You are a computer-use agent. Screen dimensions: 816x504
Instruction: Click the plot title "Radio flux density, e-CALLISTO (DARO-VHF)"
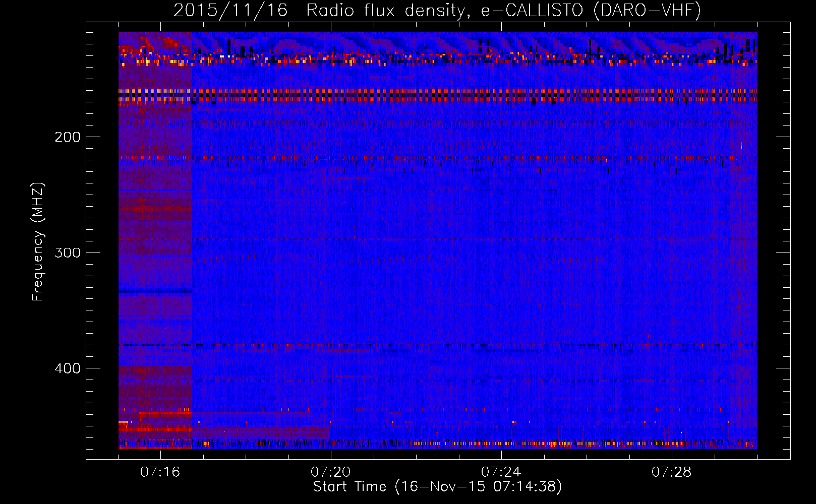click(x=503, y=10)
